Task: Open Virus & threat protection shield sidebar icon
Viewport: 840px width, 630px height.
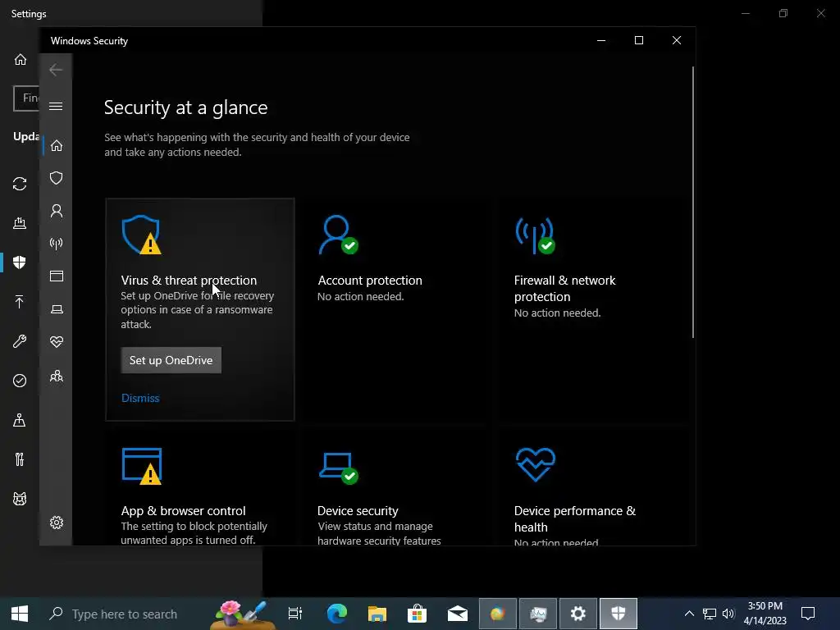Action: [x=57, y=178]
